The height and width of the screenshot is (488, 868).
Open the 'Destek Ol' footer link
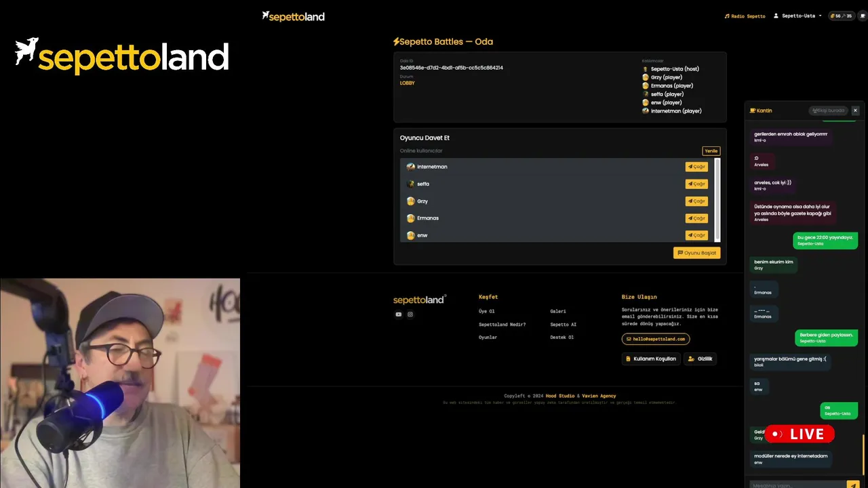pyautogui.click(x=562, y=338)
